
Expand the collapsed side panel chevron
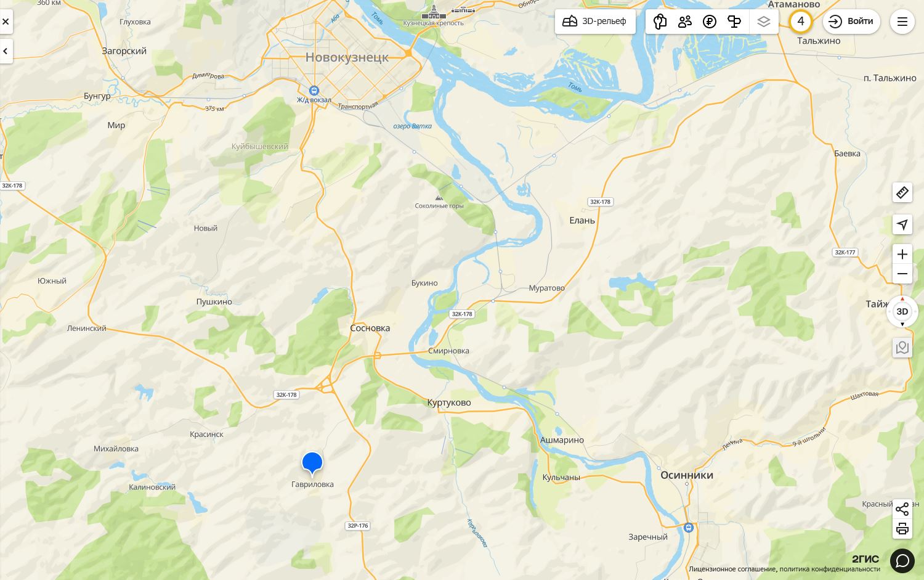pos(6,51)
